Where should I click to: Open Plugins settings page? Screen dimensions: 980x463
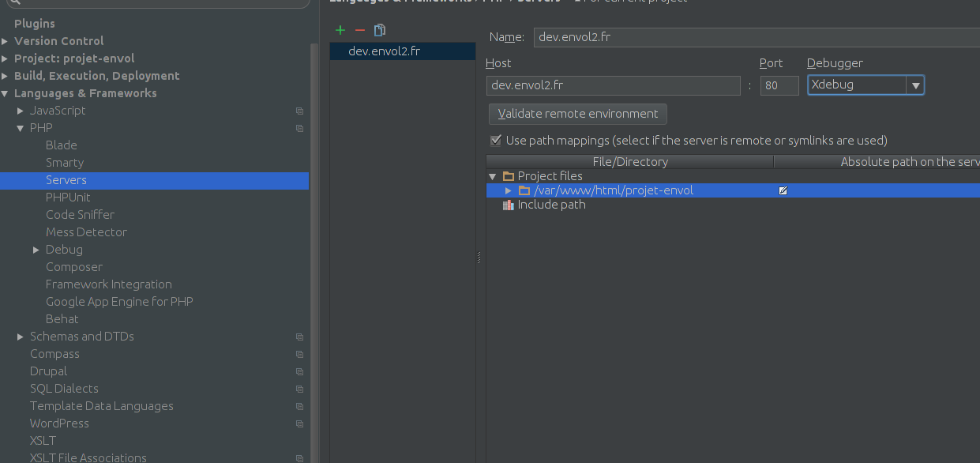pos(35,24)
